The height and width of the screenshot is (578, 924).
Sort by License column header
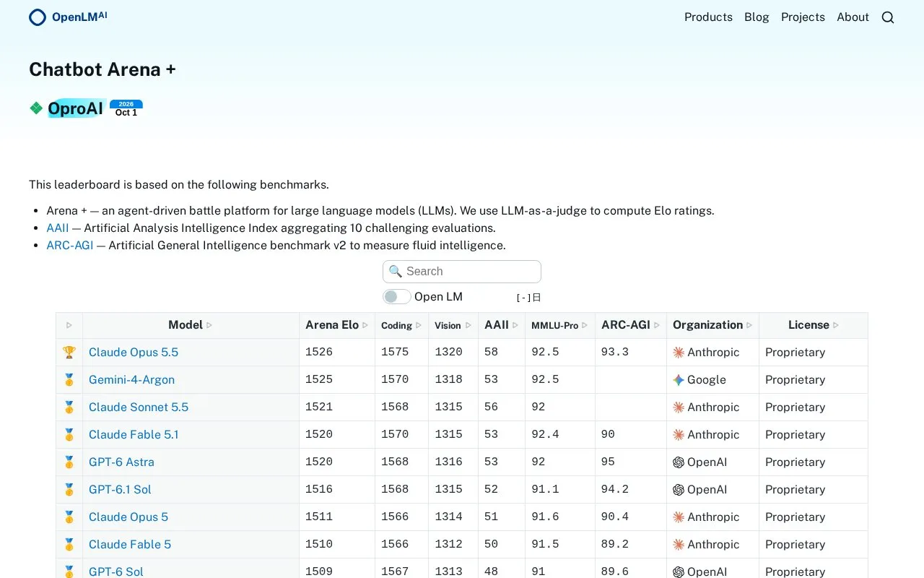coord(814,325)
